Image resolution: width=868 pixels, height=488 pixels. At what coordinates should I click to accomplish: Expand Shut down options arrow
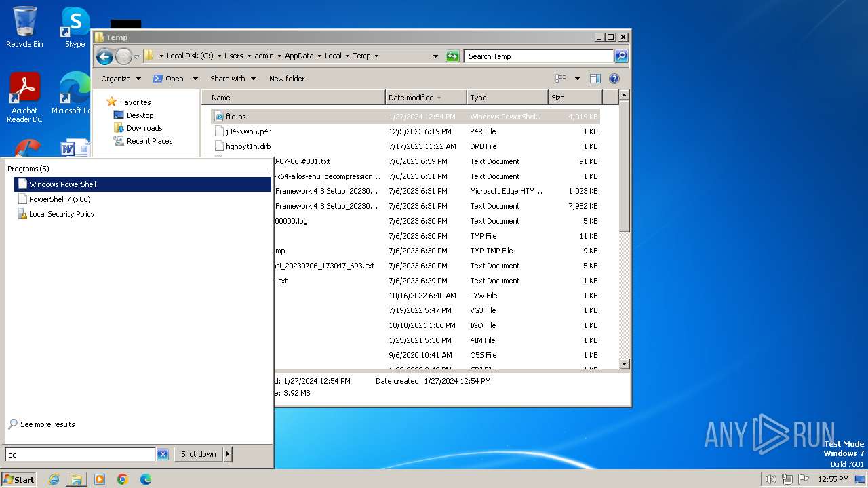click(227, 454)
